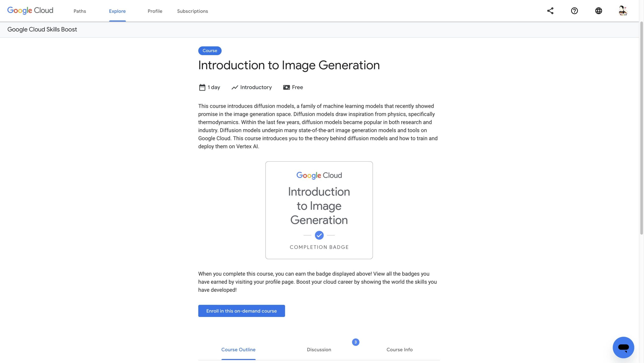Click the Google Cloud logo

coord(30,11)
